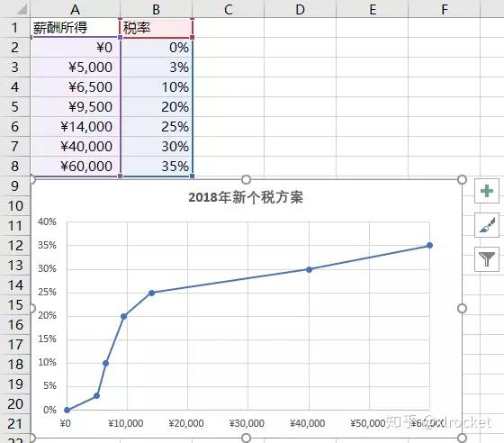Select column A header
Image resolution: width=504 pixels, height=443 pixels.
(x=76, y=9)
